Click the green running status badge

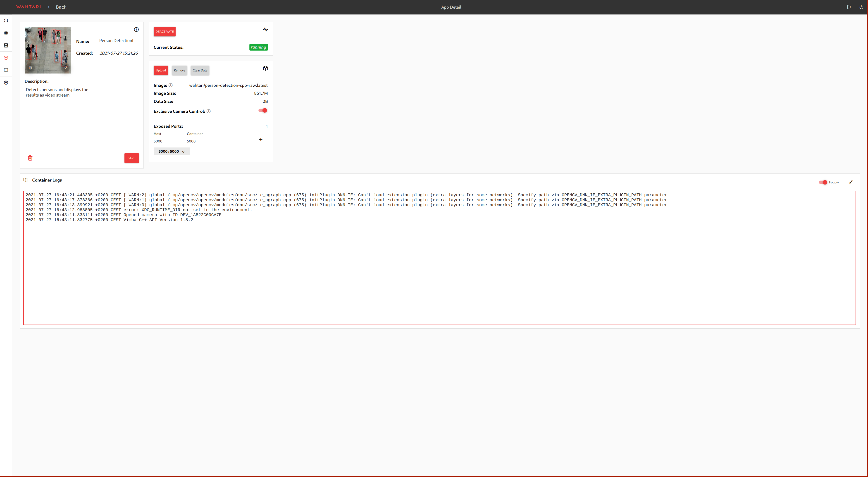258,47
